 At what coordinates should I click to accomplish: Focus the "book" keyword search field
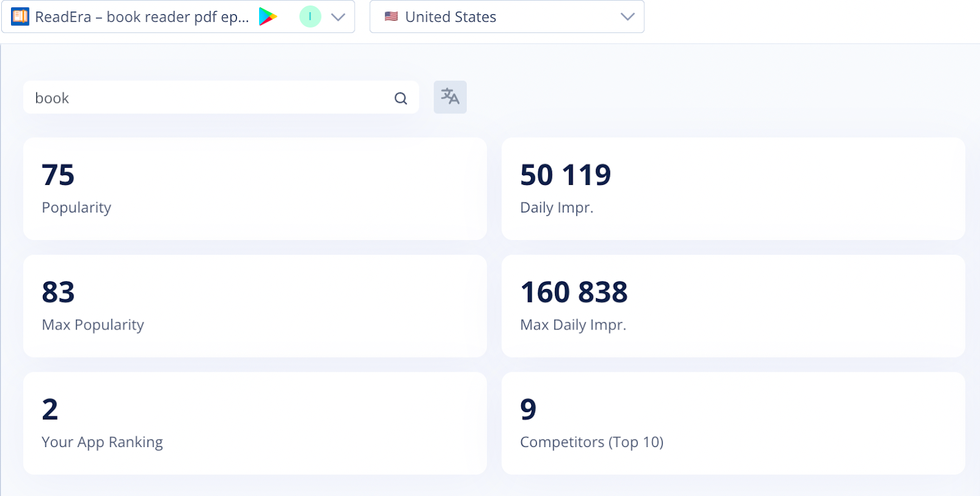208,98
